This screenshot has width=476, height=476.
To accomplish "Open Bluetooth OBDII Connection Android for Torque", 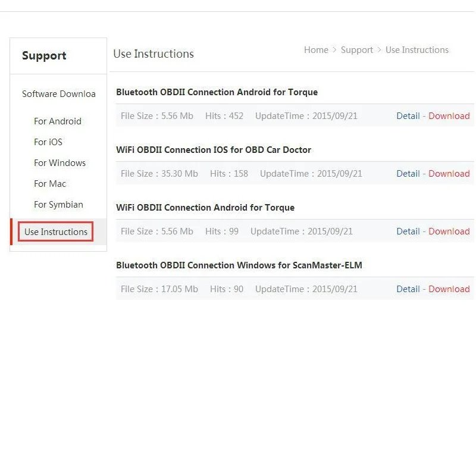I will click(x=217, y=92).
